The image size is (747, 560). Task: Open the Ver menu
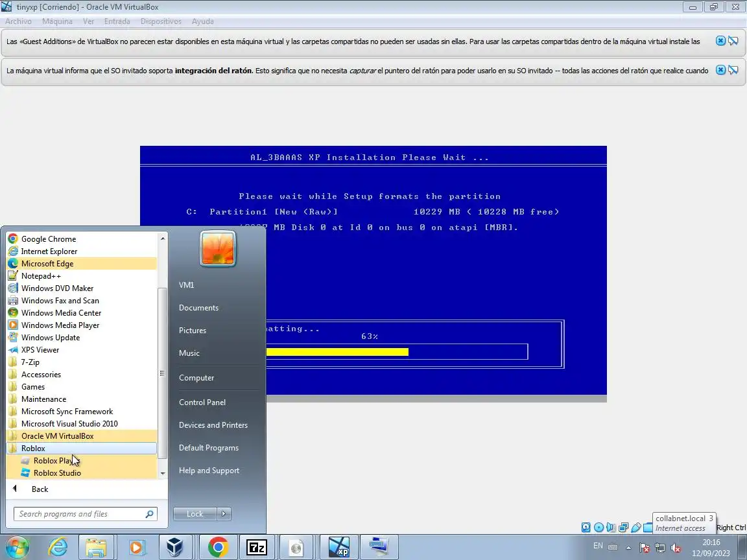point(88,21)
